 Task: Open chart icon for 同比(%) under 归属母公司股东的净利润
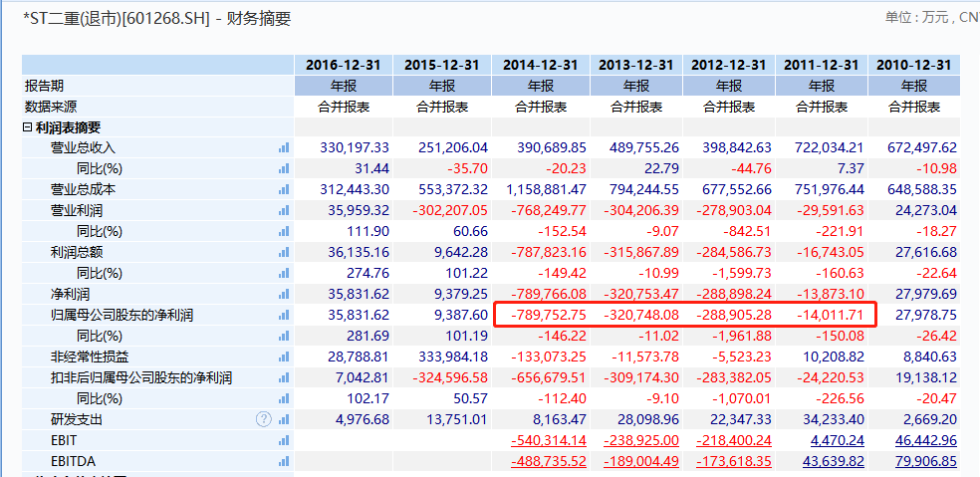tap(285, 336)
